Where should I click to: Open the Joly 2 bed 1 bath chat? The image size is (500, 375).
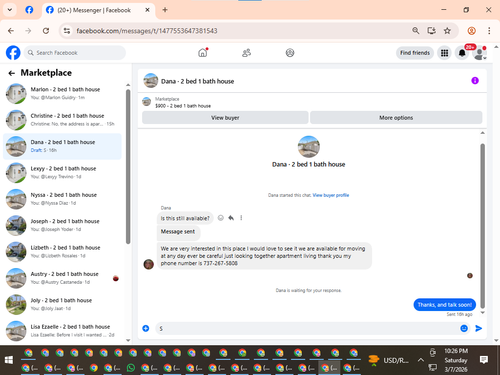point(62,304)
